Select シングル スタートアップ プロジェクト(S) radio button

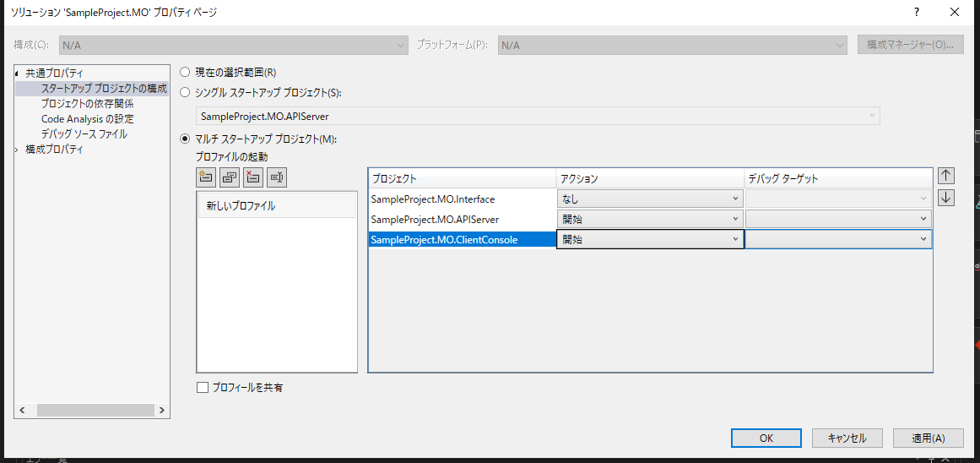185,93
